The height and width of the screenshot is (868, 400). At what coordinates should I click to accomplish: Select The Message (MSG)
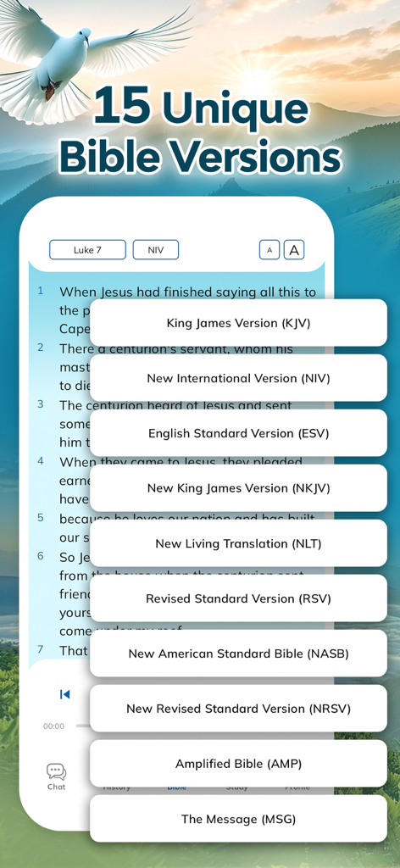[238, 819]
